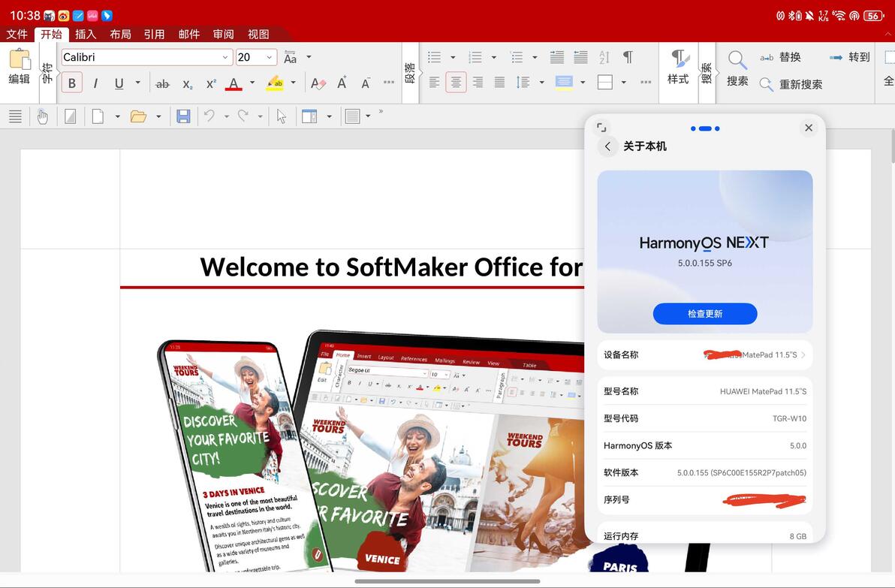Open the 文件 menu
895x588 pixels.
(x=17, y=35)
